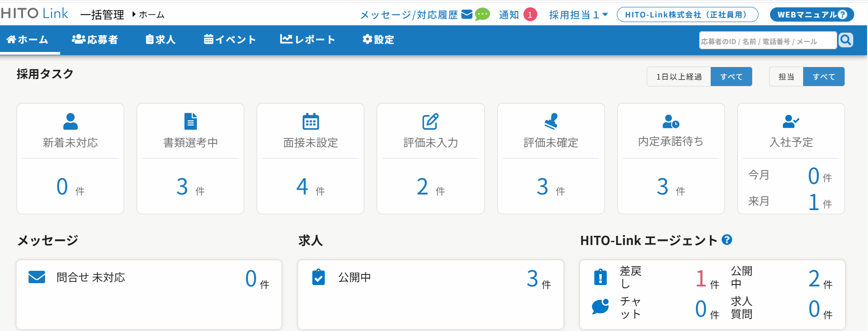This screenshot has width=868, height=331.
Task: Click 今月 row in 入社予定 card
Action: tap(791, 176)
